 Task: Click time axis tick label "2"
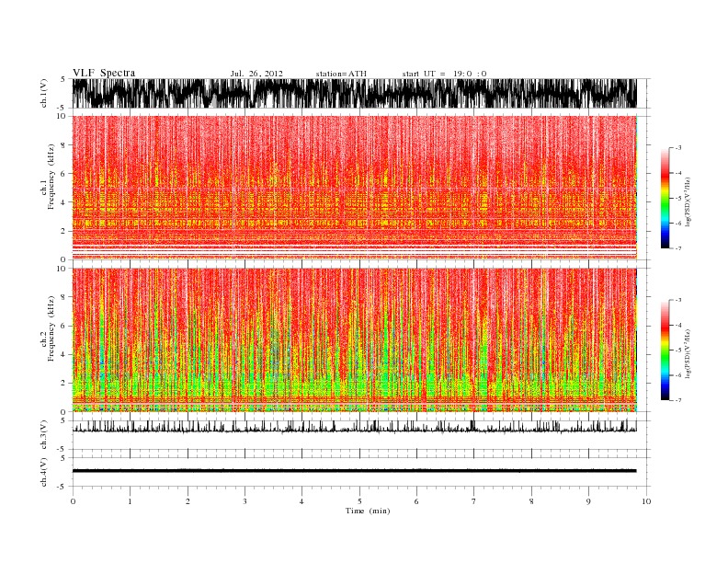coord(188,501)
